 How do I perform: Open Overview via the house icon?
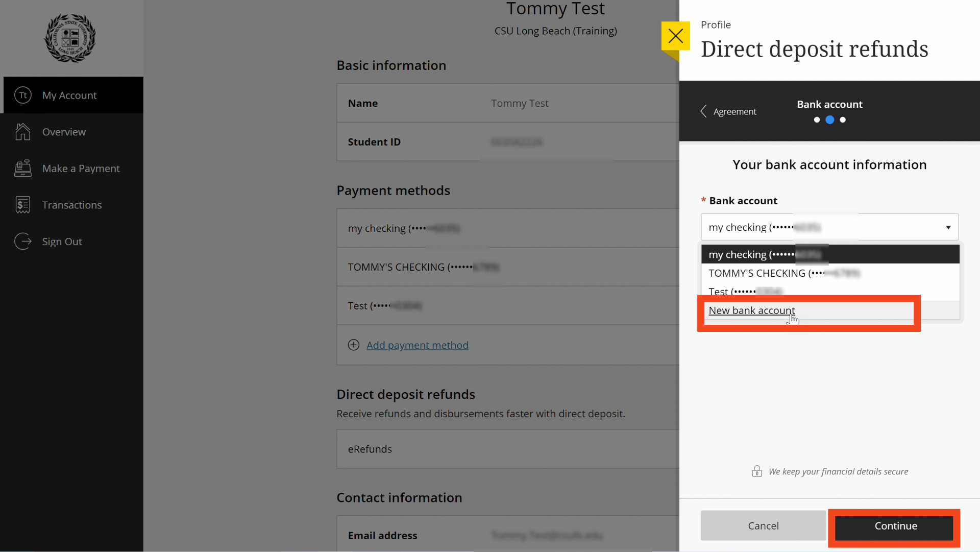23,132
